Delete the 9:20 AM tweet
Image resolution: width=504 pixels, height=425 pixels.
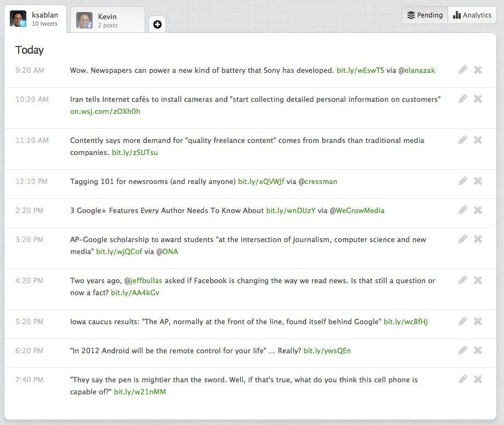pos(478,70)
